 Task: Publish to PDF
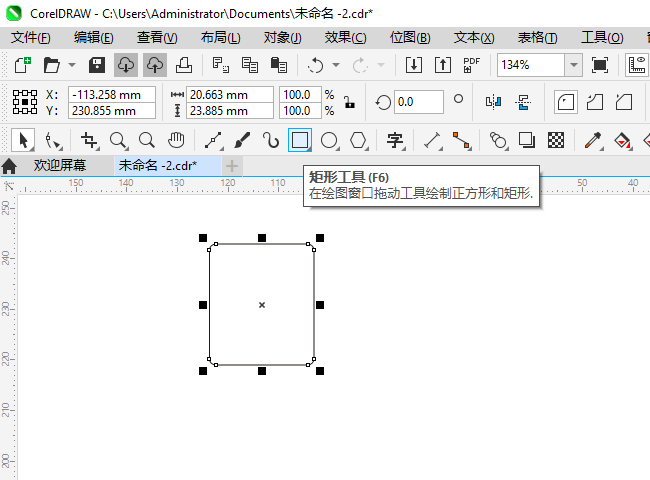click(471, 65)
